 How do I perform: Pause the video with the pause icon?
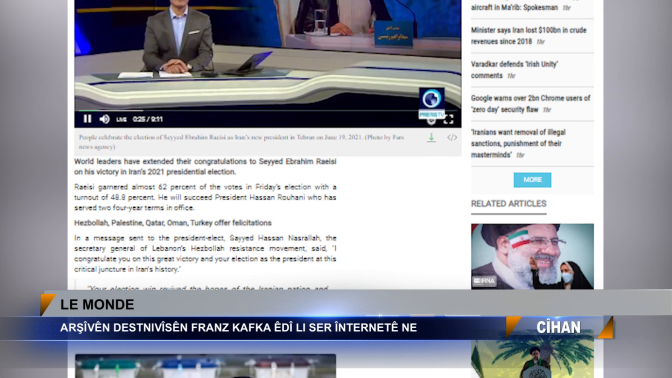point(87,119)
